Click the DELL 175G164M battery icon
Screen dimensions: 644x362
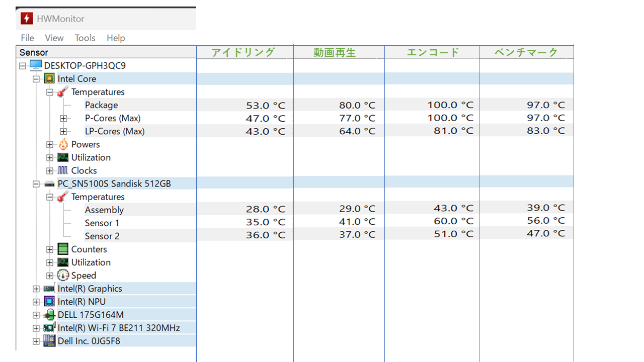(49, 315)
